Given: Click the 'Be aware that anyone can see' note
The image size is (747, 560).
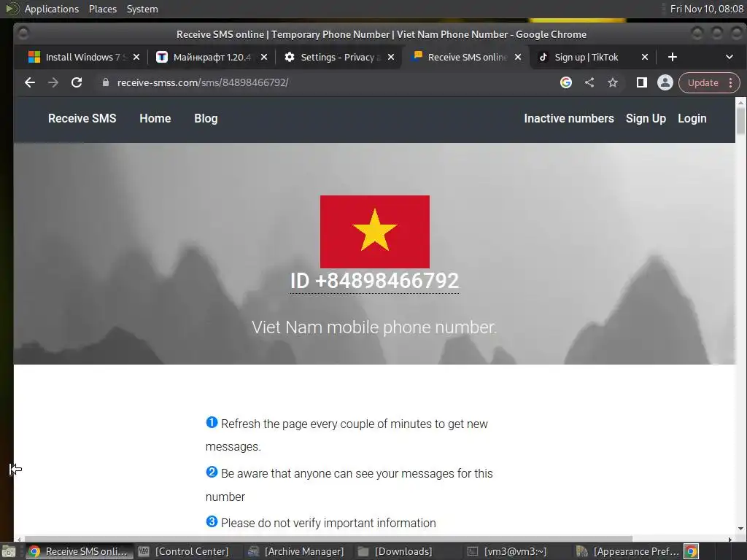Looking at the screenshot, I should click(349, 485).
